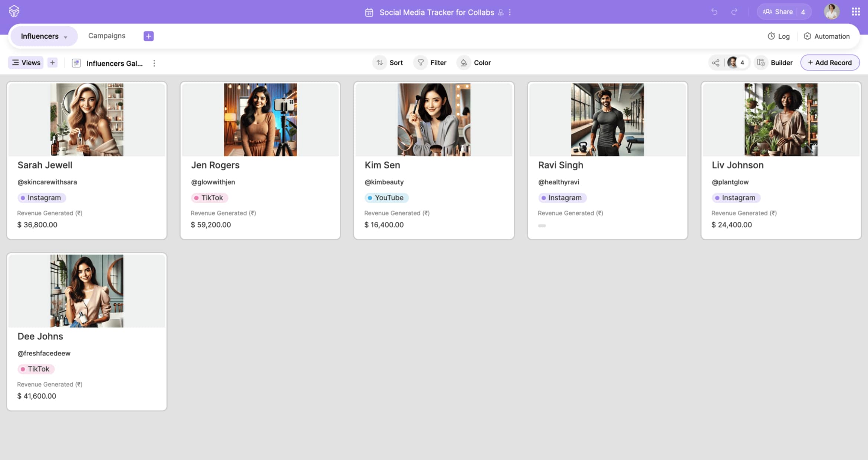
Task: Open Kim Sen's profile photo card
Action: tap(434, 119)
